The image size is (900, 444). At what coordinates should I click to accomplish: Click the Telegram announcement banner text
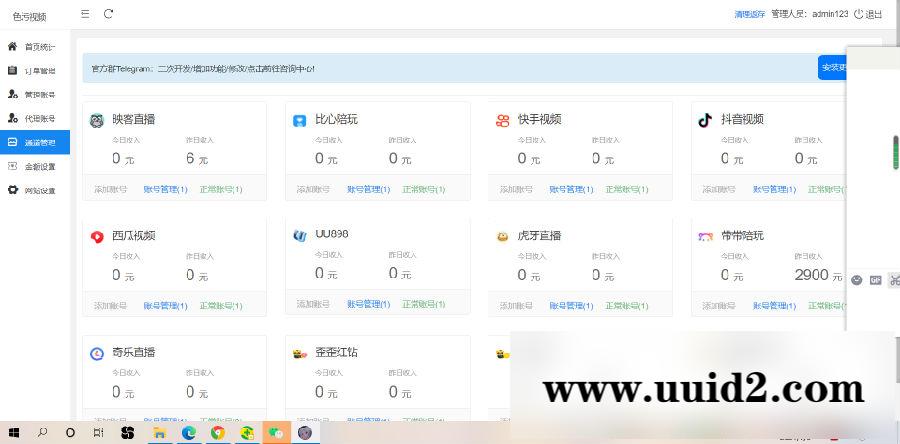point(203,69)
